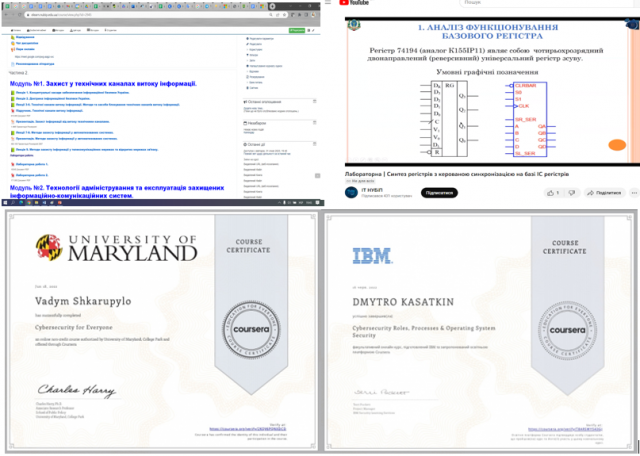Select the course title Cybersecurity for Everyone
Screen dimensions: 640x456
(73, 327)
